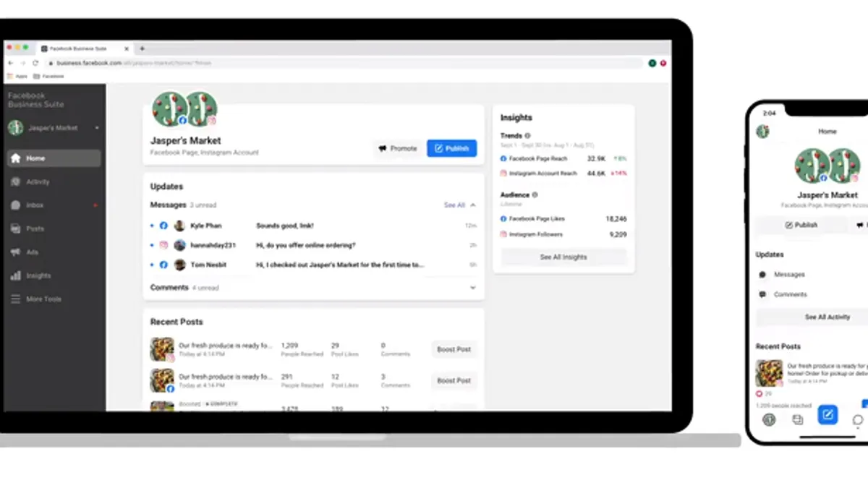
Task: Click the See All messages link
Action: tap(454, 205)
